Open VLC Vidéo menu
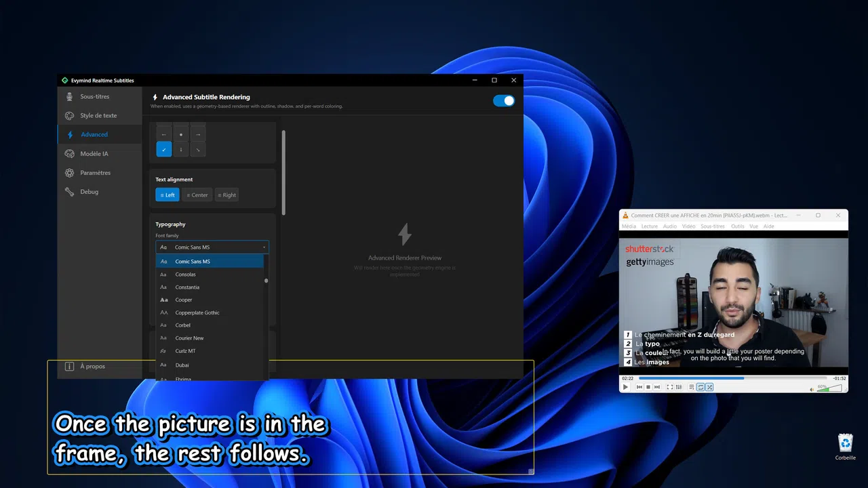This screenshot has width=868, height=488. (x=689, y=226)
